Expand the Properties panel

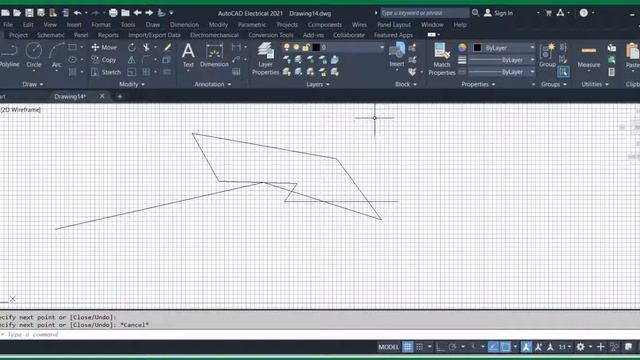click(478, 84)
